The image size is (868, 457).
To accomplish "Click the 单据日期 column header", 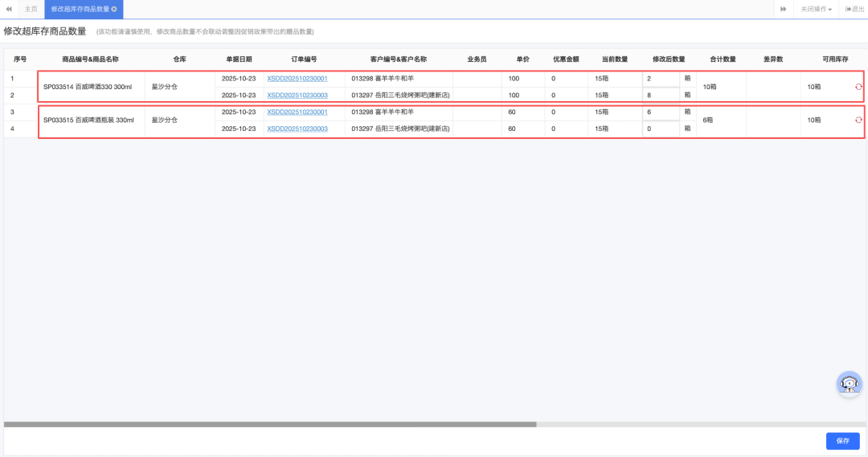I will [x=239, y=59].
